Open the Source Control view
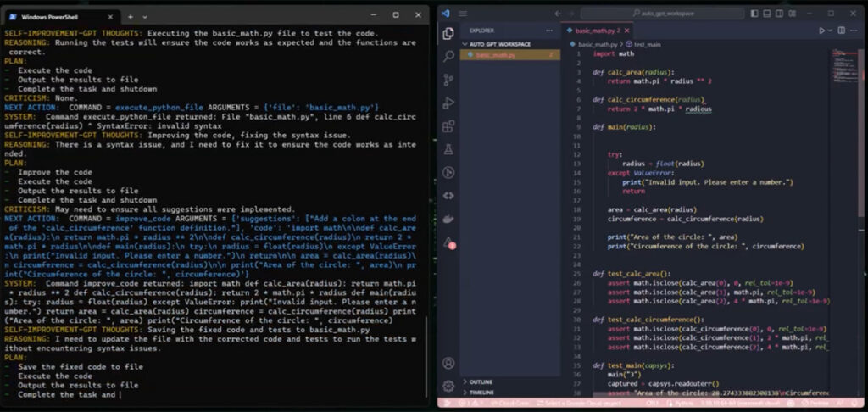Viewport: 868px width, 412px height. coord(448,80)
